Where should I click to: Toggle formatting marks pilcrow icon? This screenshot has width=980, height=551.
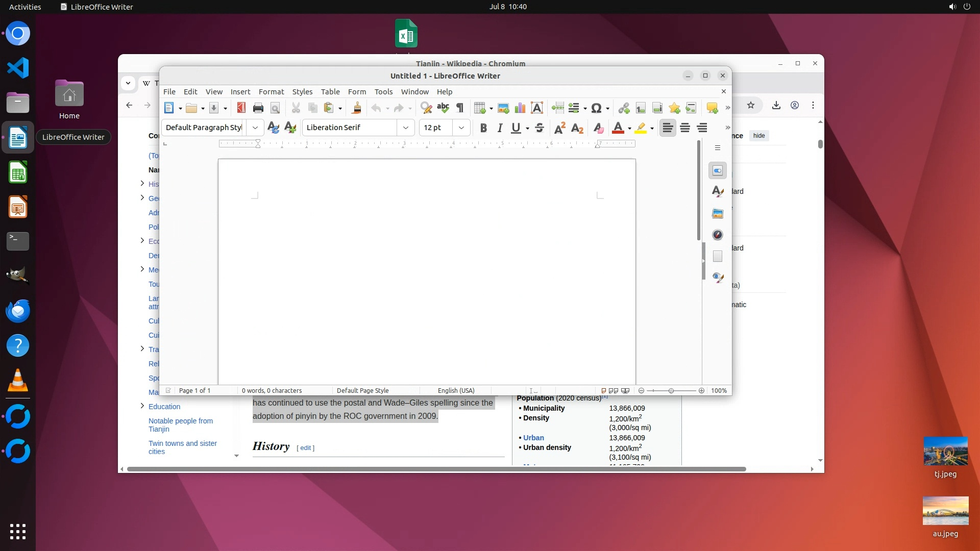pos(460,108)
